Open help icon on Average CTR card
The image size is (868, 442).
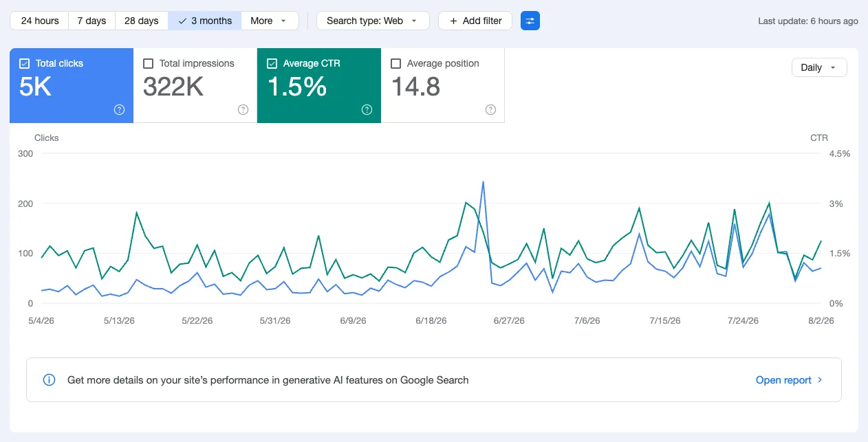point(367,109)
